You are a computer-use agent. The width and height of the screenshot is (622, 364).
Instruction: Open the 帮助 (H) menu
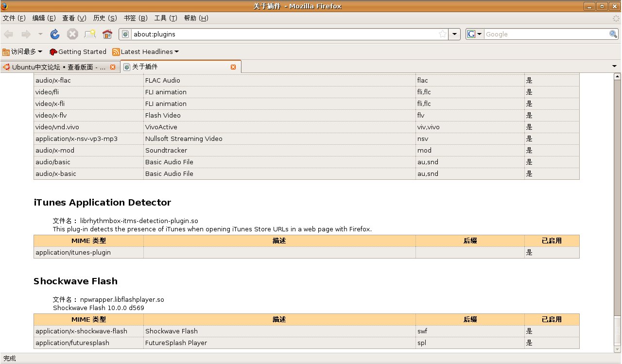coord(196,18)
